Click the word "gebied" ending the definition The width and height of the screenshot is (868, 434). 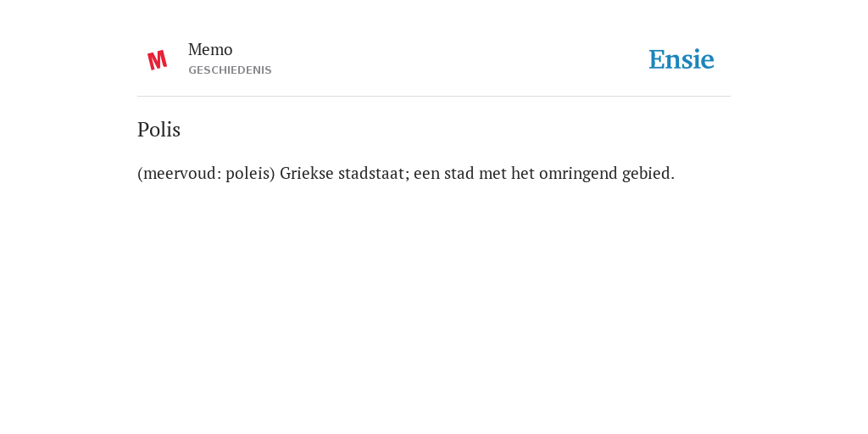(648, 174)
